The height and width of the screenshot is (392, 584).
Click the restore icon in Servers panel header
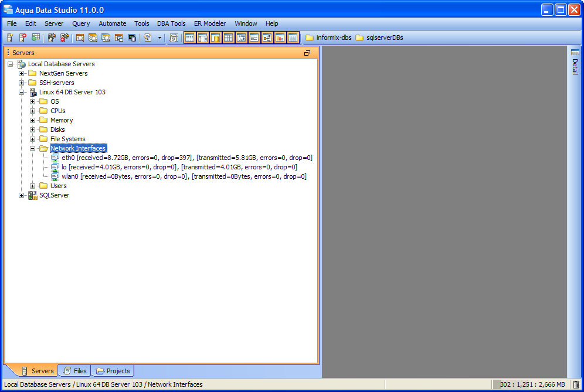point(307,53)
